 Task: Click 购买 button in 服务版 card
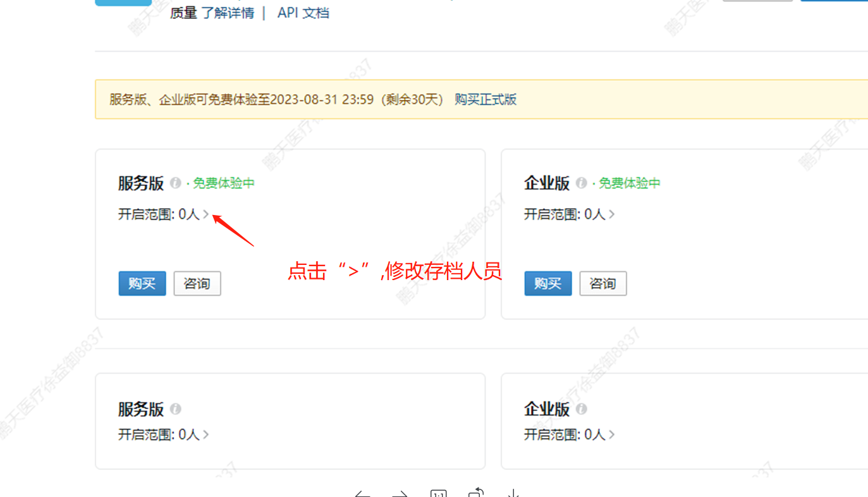[x=142, y=283]
